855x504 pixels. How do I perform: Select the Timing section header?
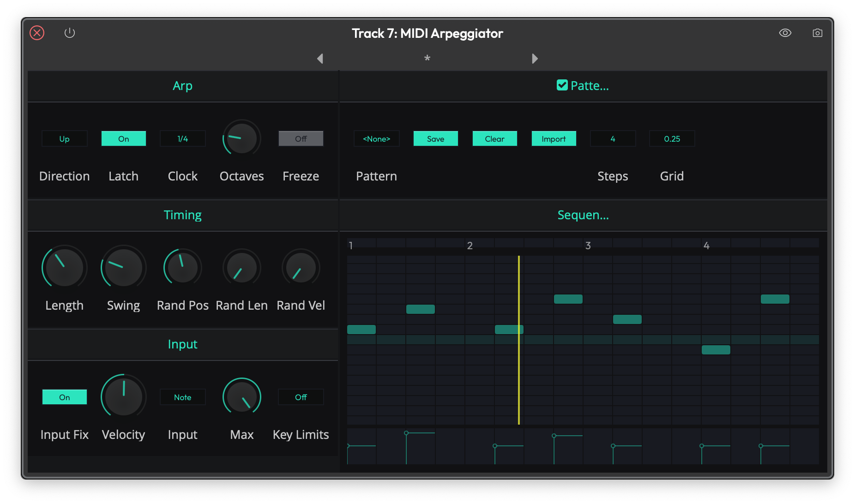[x=183, y=215]
